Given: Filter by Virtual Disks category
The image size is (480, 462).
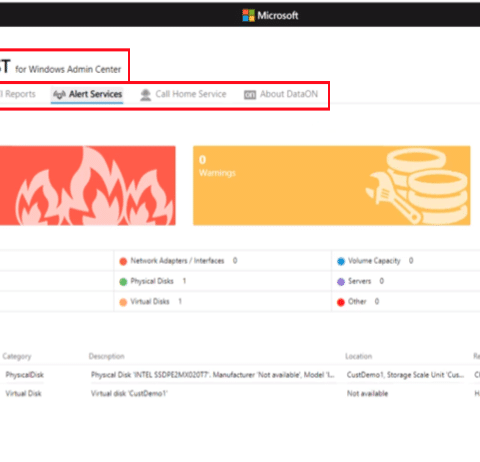Looking at the screenshot, I should 151,302.
